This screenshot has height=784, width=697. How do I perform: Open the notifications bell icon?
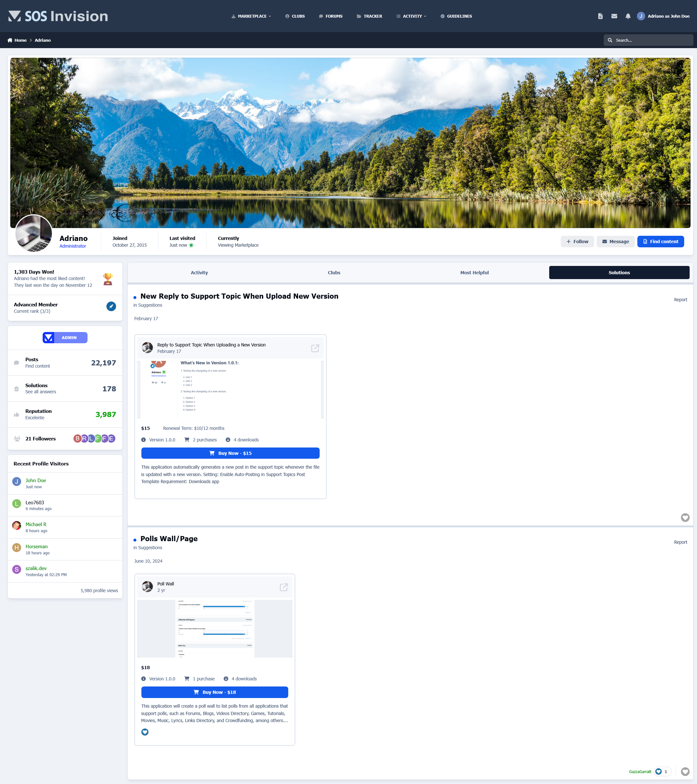click(628, 16)
